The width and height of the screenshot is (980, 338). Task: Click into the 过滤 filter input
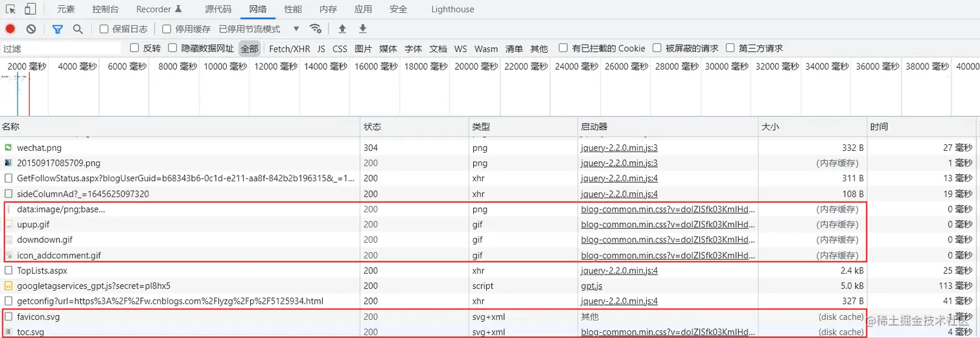(x=61, y=49)
